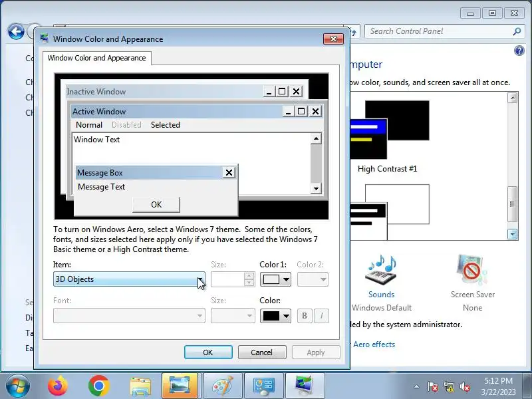The height and width of the screenshot is (399, 532).
Task: Click the Message Text preview label
Action: pos(102,187)
